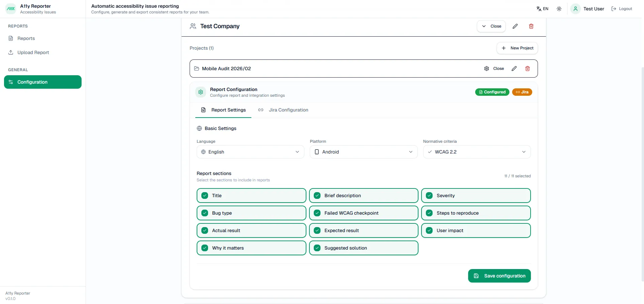Click the A11y Reporter logo
The height and width of the screenshot is (304, 644).
click(x=11, y=9)
